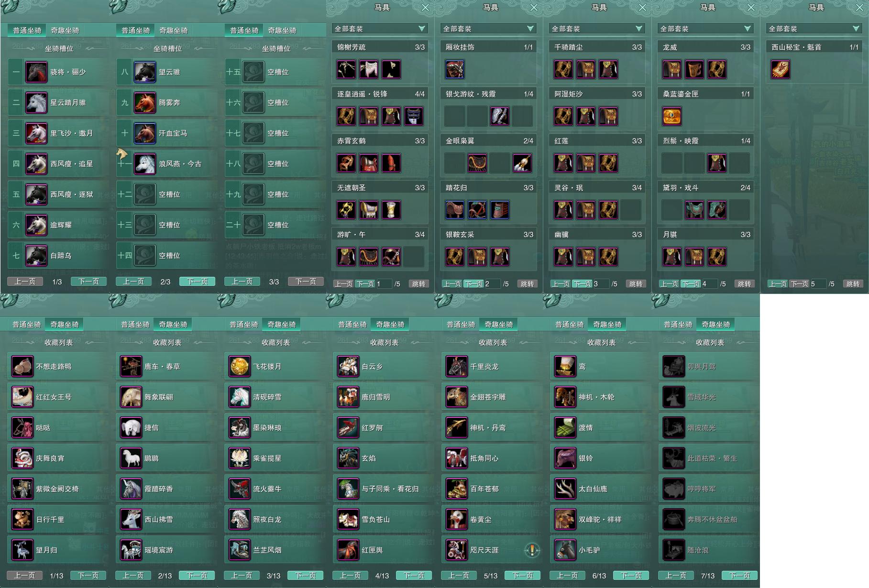Click the 银戈游纹·残霞 set title

(471, 94)
